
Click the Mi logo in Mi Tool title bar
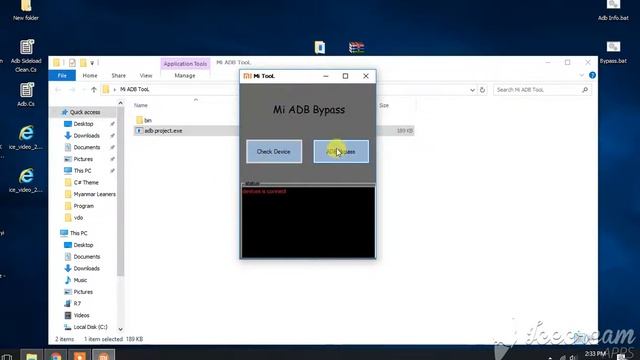[247, 76]
